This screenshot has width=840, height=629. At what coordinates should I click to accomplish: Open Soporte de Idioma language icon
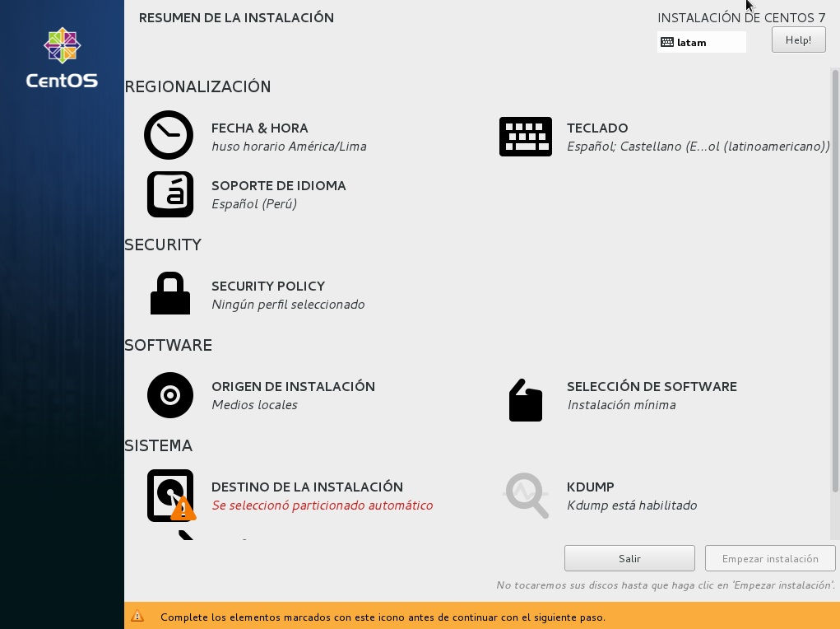pyautogui.click(x=169, y=194)
